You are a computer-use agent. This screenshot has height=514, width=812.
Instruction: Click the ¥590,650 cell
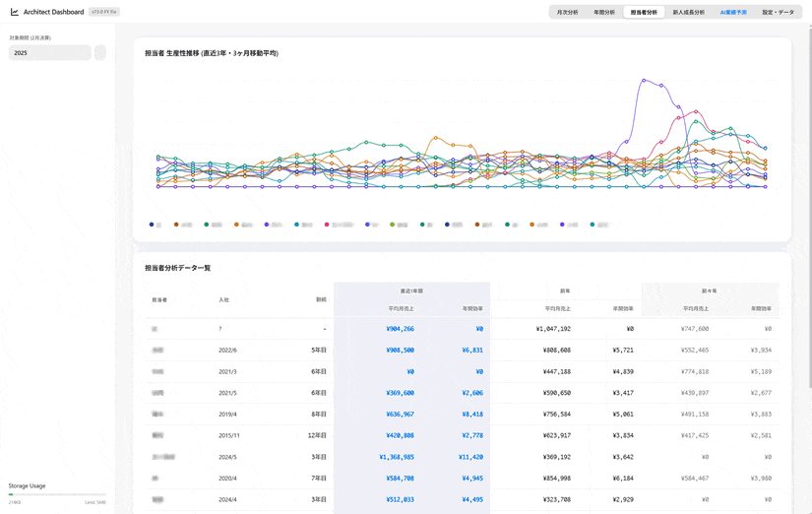[557, 393]
